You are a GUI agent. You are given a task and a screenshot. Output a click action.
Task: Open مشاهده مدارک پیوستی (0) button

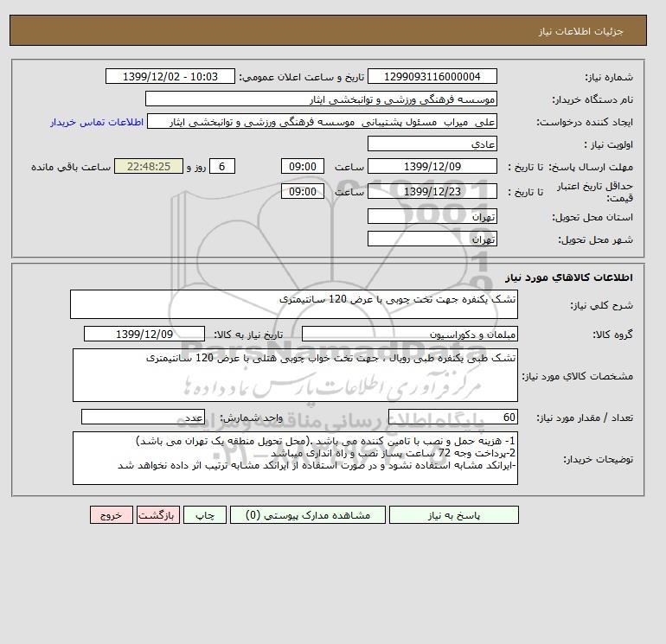coord(308,514)
